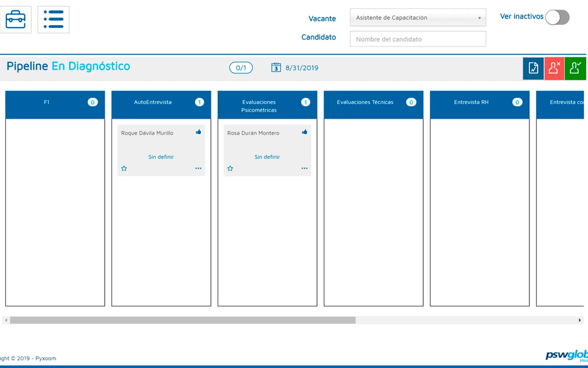The width and height of the screenshot is (588, 368).
Task: Click the 0/1 counter badge
Action: pos(241,68)
